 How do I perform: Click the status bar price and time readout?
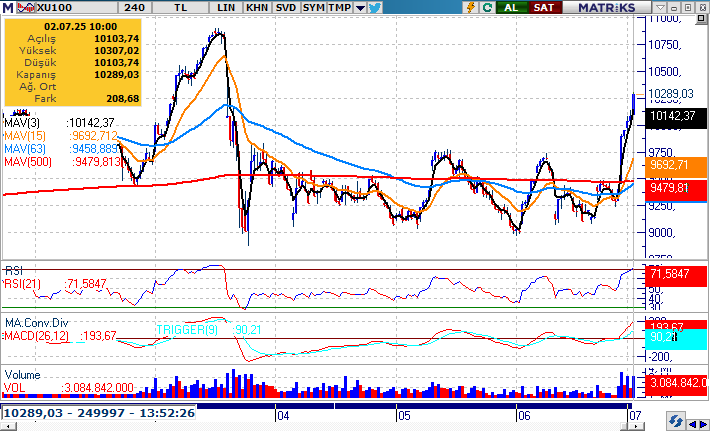coord(99,413)
